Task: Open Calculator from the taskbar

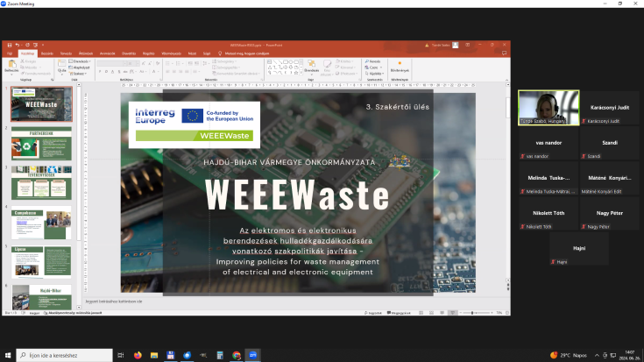Action: [x=220, y=355]
